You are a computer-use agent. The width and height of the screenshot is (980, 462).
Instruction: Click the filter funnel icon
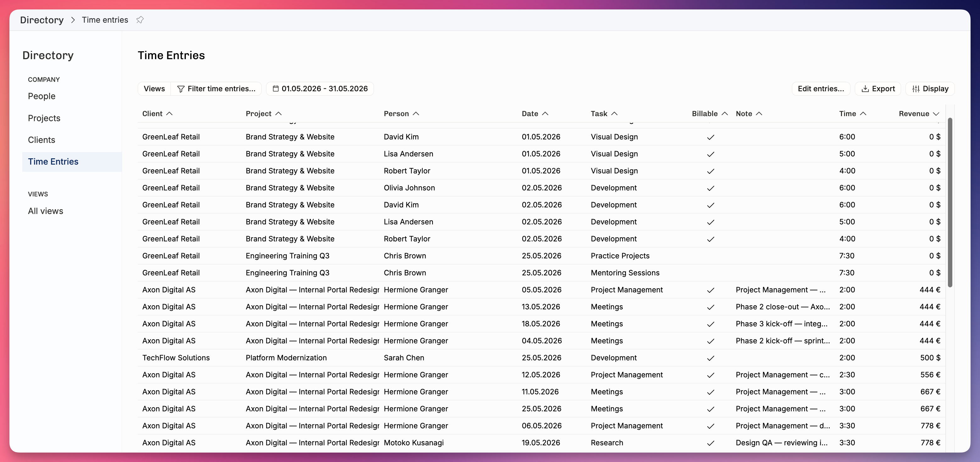[x=181, y=89]
